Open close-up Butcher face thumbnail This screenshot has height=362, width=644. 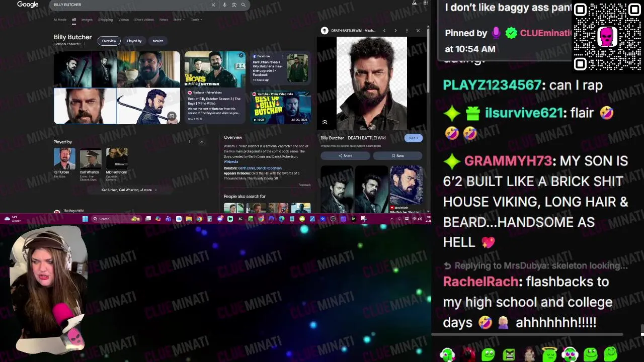pos(86,106)
